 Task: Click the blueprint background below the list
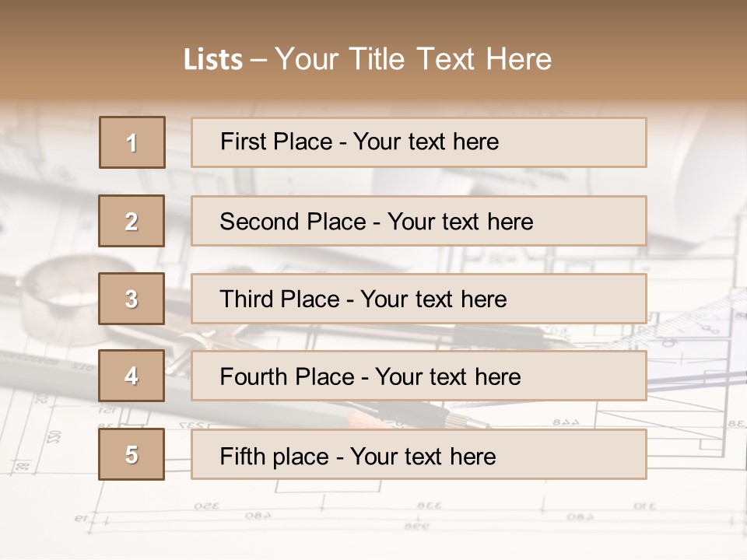click(x=373, y=521)
